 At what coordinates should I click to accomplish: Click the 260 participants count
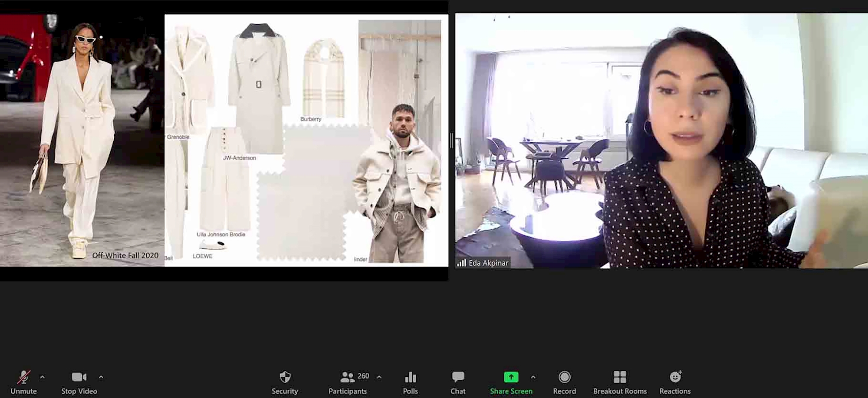pyautogui.click(x=363, y=376)
